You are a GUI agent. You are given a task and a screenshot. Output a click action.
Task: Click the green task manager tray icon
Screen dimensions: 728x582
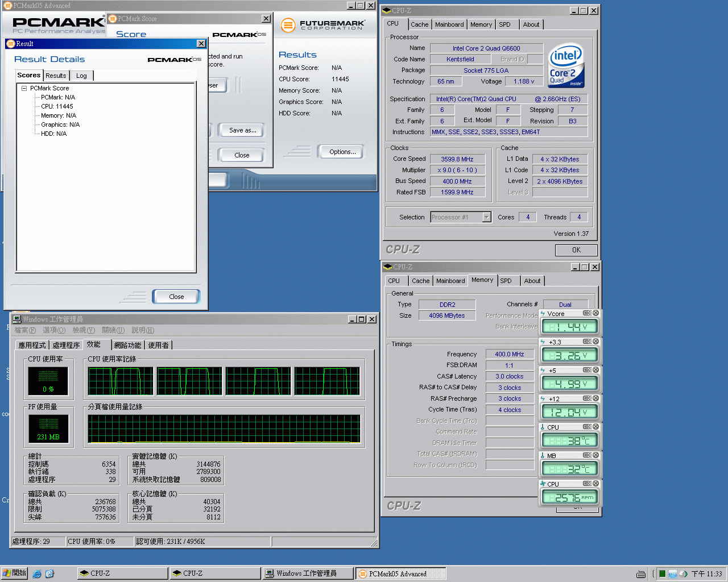pos(663,574)
